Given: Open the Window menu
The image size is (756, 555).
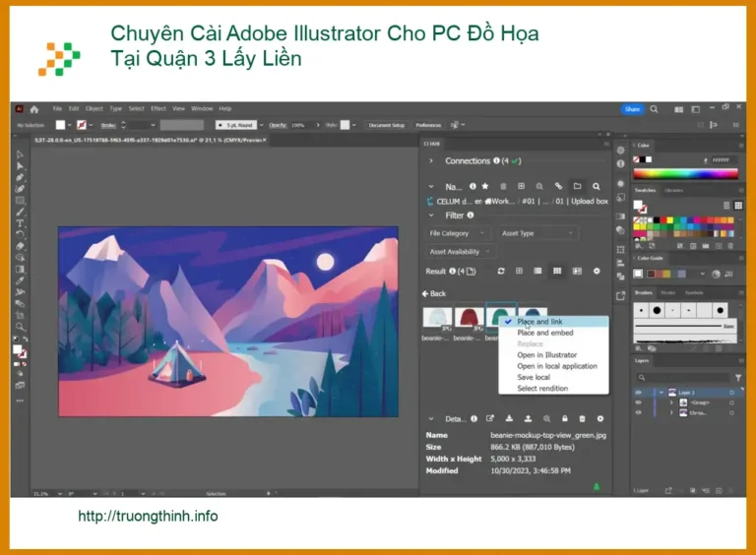Looking at the screenshot, I should click(202, 109).
